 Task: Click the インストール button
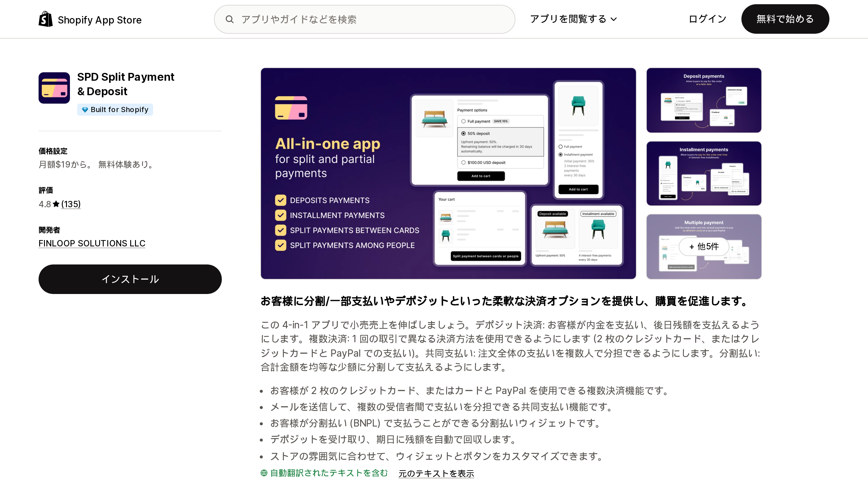pos(130,279)
